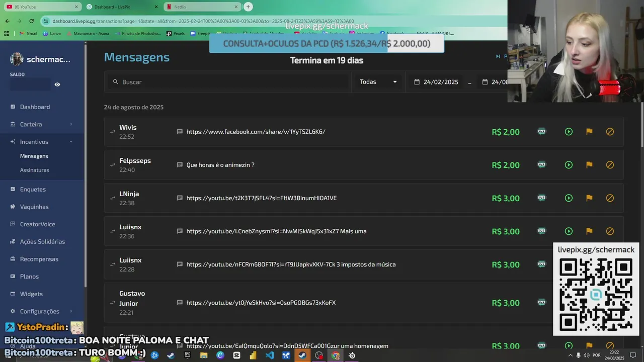Go back in the browser
The width and height of the screenshot is (644, 362).
click(x=7, y=21)
